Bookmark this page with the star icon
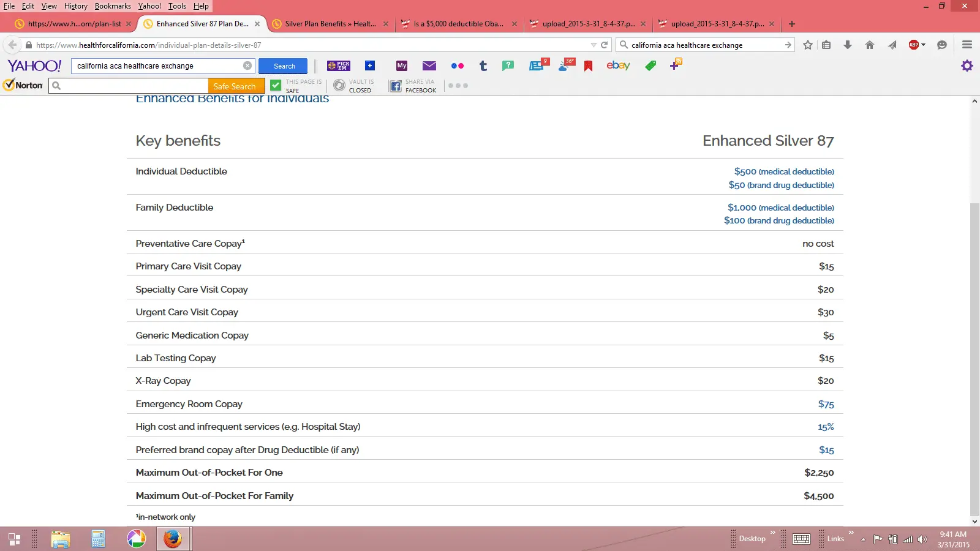Image resolution: width=980 pixels, height=551 pixels. click(808, 45)
